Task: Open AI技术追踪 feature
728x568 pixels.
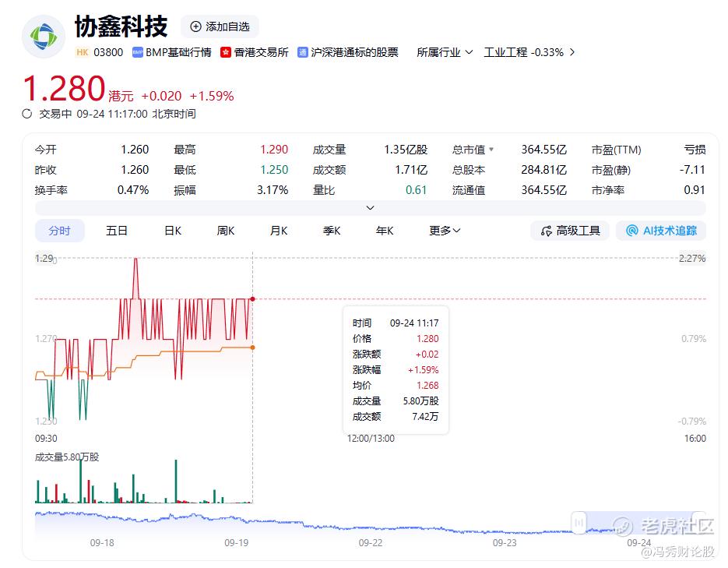Action: pos(661,231)
